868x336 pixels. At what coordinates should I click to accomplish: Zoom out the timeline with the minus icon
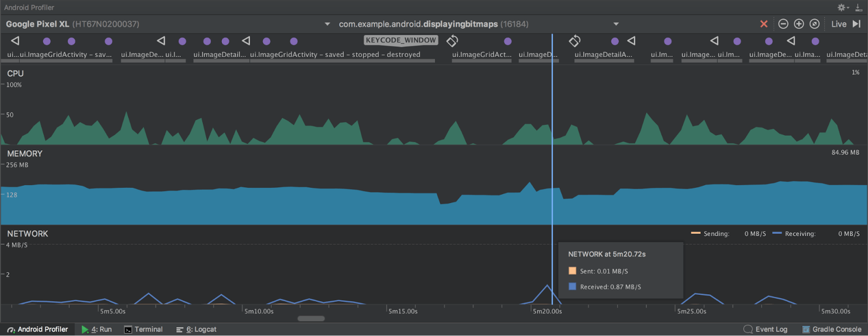(783, 24)
